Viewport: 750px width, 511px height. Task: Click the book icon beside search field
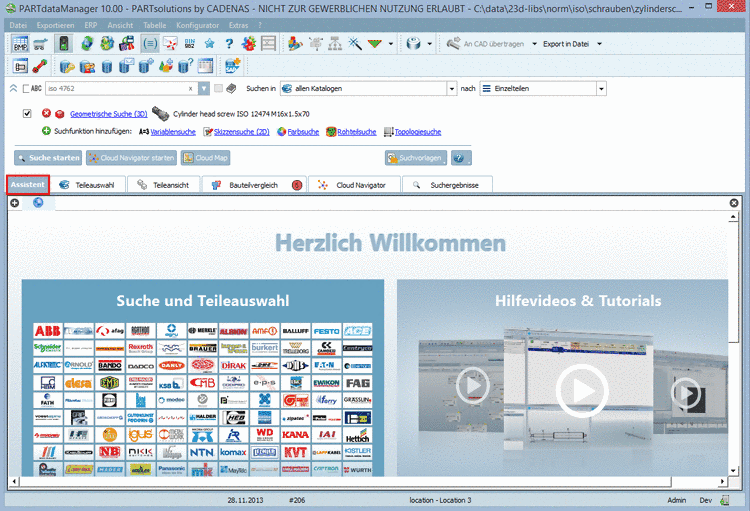(232, 89)
